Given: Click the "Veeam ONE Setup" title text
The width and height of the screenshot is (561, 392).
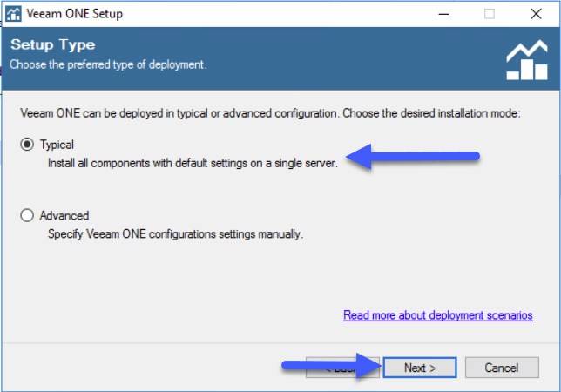Looking at the screenshot, I should (74, 14).
